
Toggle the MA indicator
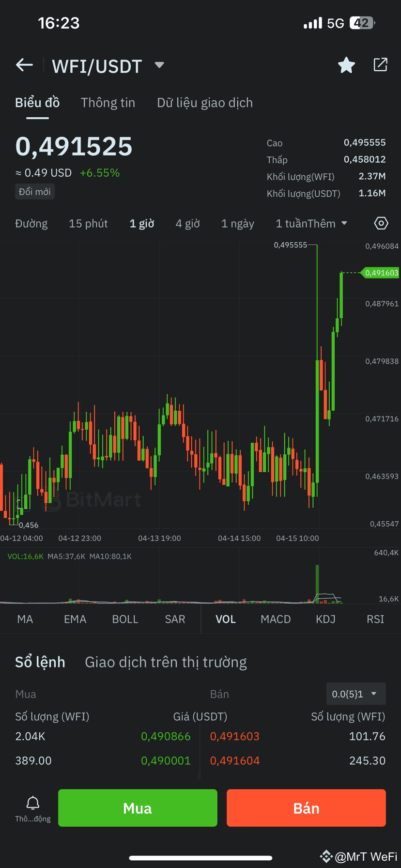click(25, 619)
